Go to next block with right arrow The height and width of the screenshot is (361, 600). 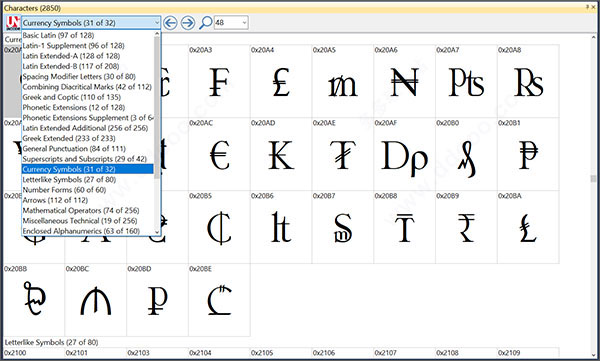click(188, 23)
